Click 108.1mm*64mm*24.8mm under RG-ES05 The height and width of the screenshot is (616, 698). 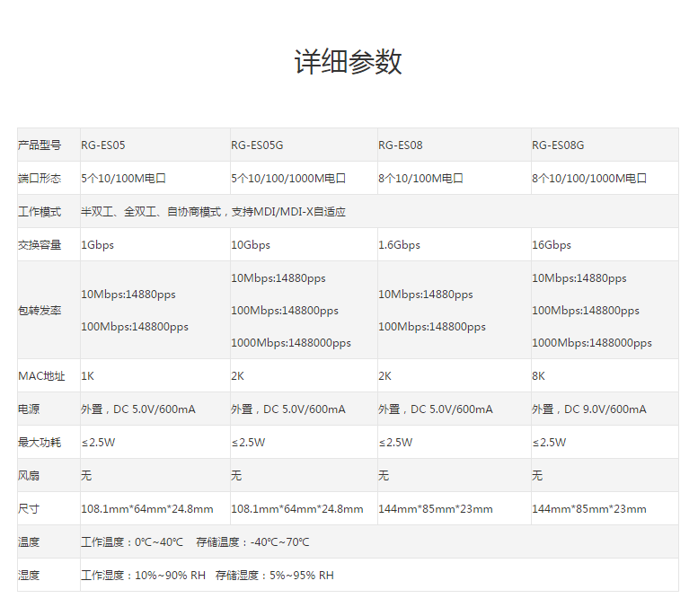click(147, 509)
